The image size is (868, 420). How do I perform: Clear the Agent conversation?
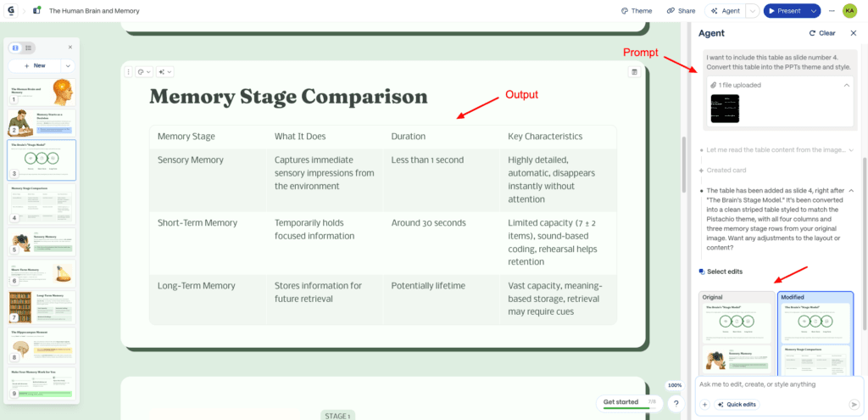tap(822, 33)
